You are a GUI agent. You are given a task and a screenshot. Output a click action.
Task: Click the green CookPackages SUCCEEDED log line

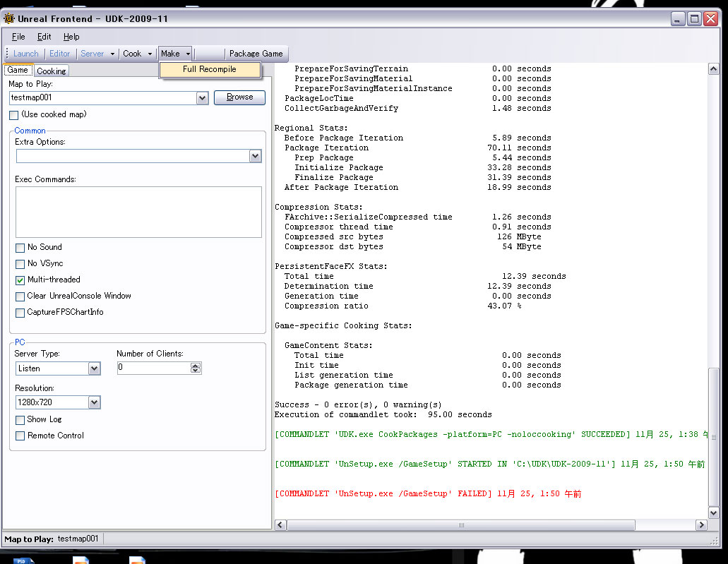click(491, 435)
